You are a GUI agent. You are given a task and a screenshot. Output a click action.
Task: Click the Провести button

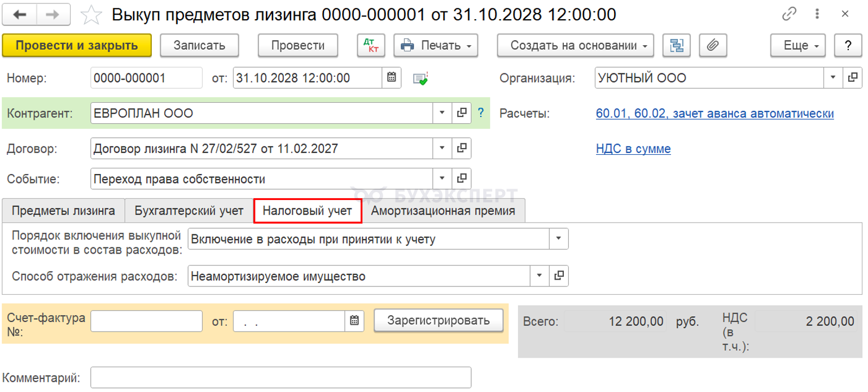(x=298, y=46)
